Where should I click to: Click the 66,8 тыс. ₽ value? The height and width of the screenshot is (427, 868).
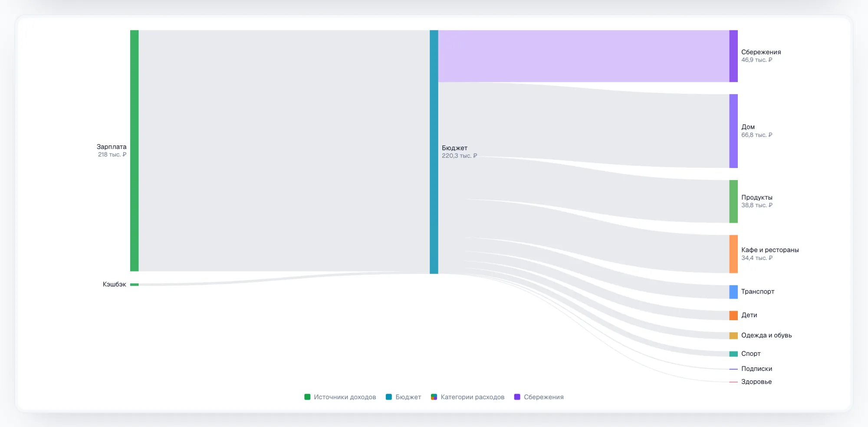click(757, 135)
